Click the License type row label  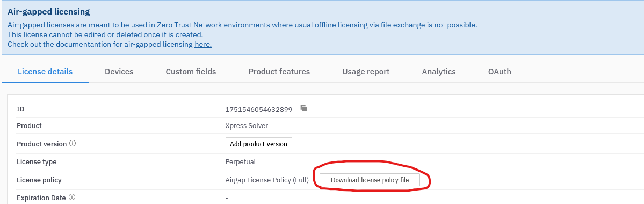pyautogui.click(x=37, y=161)
